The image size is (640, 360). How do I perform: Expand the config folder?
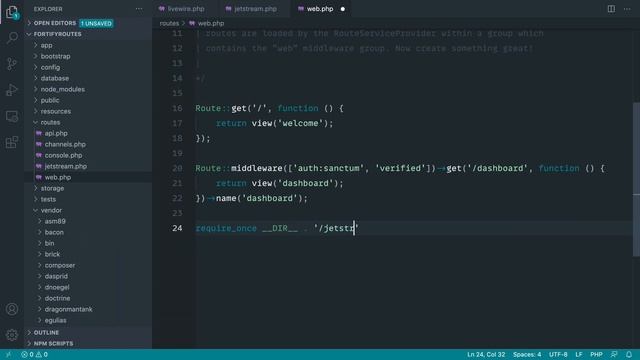click(50, 67)
